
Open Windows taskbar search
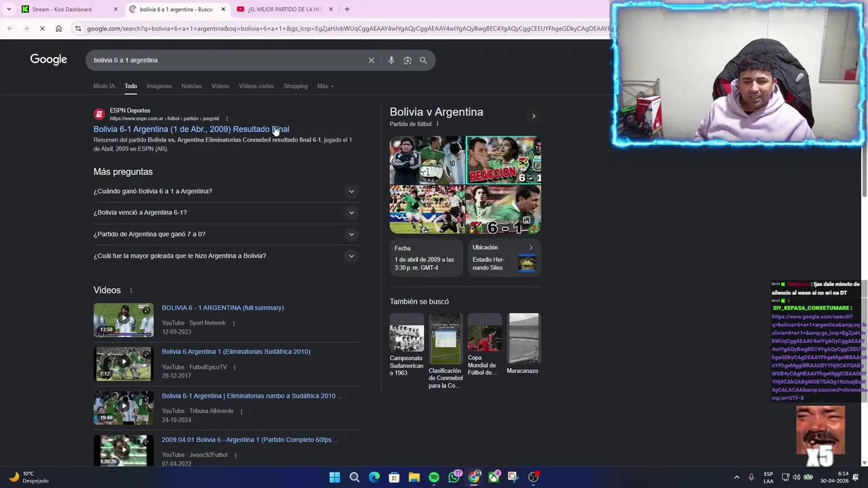tap(354, 477)
